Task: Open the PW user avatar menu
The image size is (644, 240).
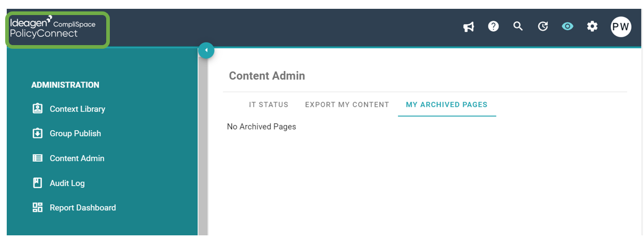Action: [621, 26]
